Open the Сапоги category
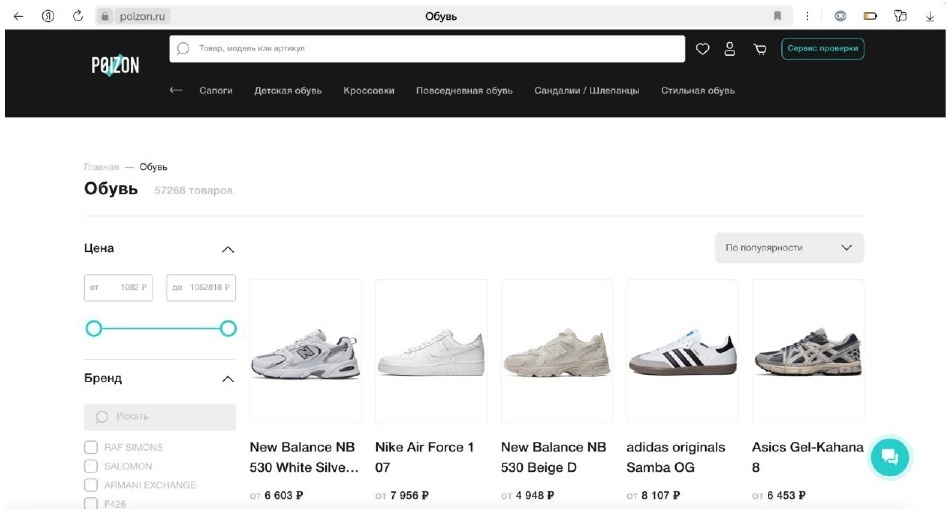The height and width of the screenshot is (517, 948). (216, 91)
